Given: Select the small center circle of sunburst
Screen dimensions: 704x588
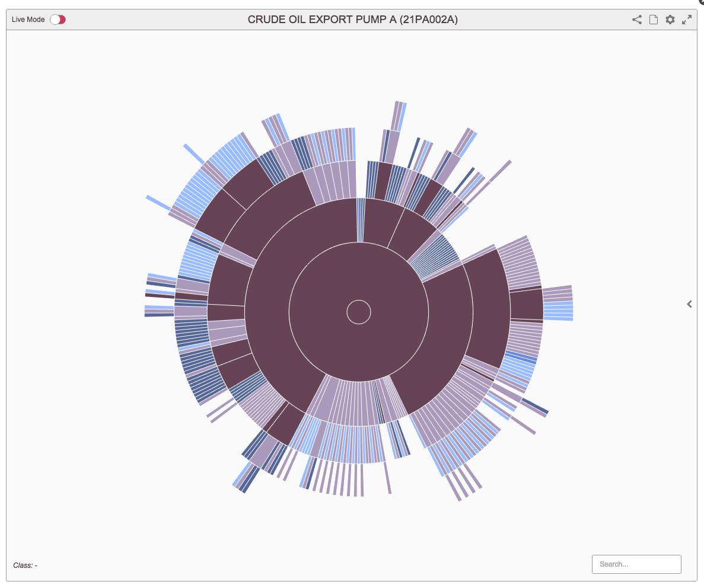Looking at the screenshot, I should [359, 312].
